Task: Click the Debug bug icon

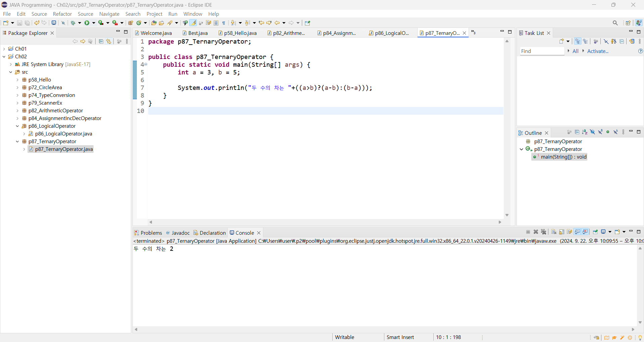Action: 73,23
